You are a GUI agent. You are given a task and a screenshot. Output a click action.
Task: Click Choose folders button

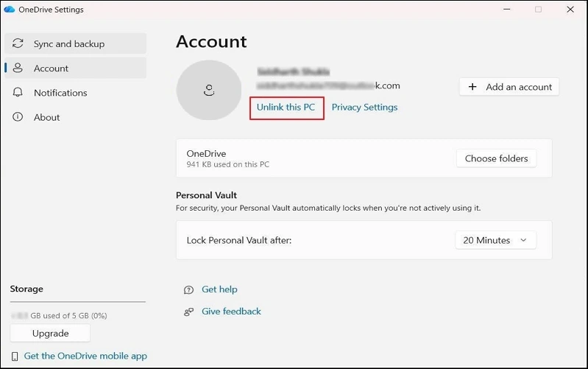pos(496,158)
